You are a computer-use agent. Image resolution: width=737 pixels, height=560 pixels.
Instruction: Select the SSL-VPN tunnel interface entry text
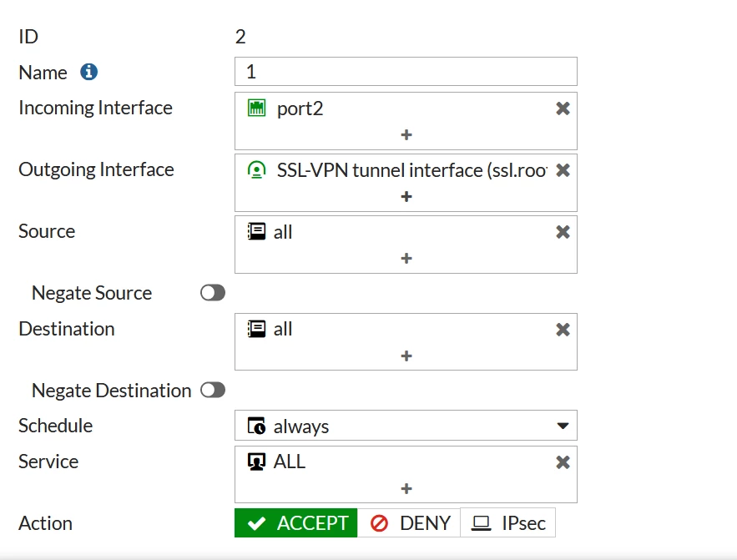[411, 170]
